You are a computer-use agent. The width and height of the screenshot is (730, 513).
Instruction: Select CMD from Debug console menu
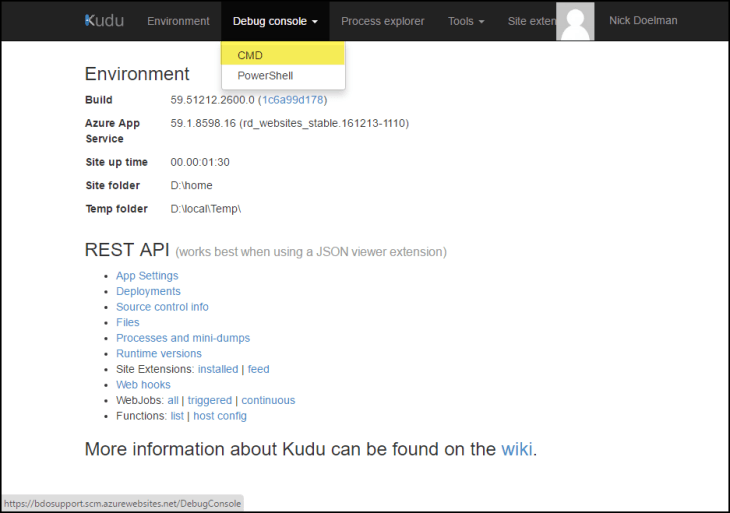point(250,55)
